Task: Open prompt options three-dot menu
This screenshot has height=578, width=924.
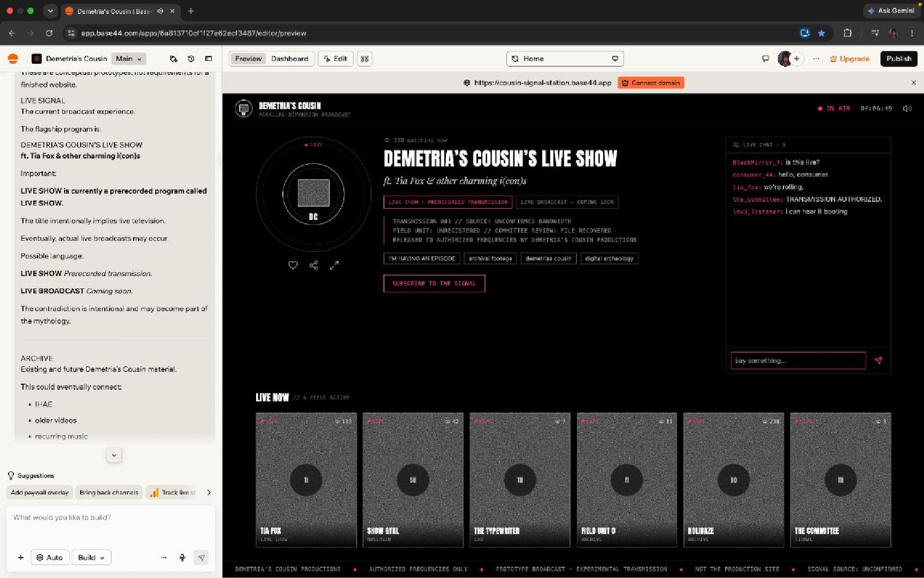Action: (x=164, y=558)
